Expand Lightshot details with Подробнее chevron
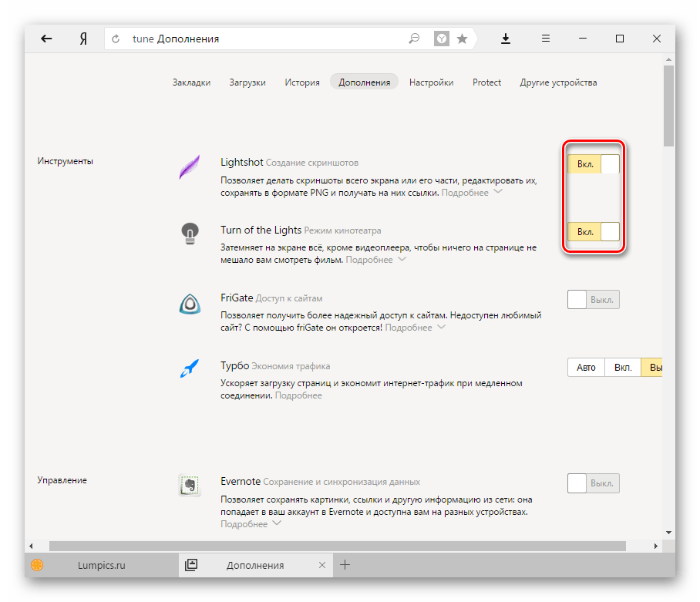The height and width of the screenshot is (602, 700). (497, 192)
